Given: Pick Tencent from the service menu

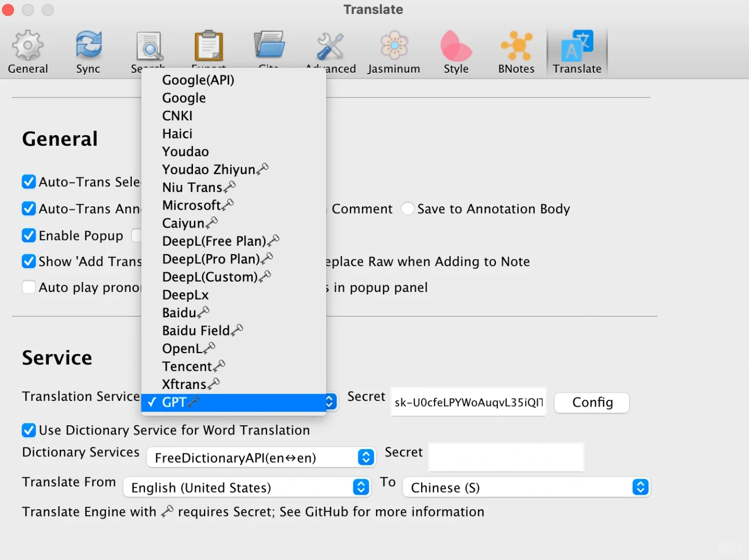Looking at the screenshot, I should [233, 366].
